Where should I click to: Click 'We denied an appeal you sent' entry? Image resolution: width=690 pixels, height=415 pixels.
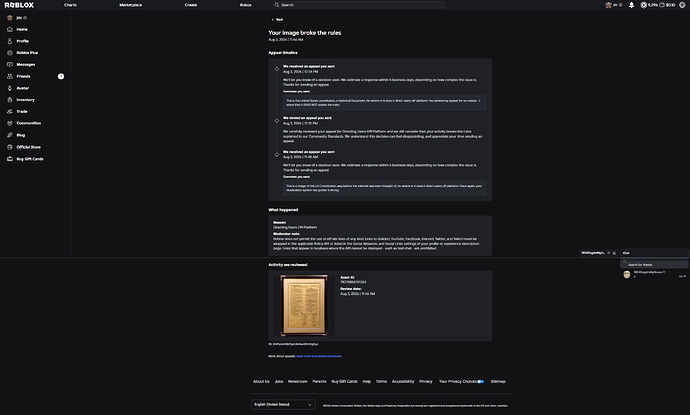pyautogui.click(x=307, y=118)
